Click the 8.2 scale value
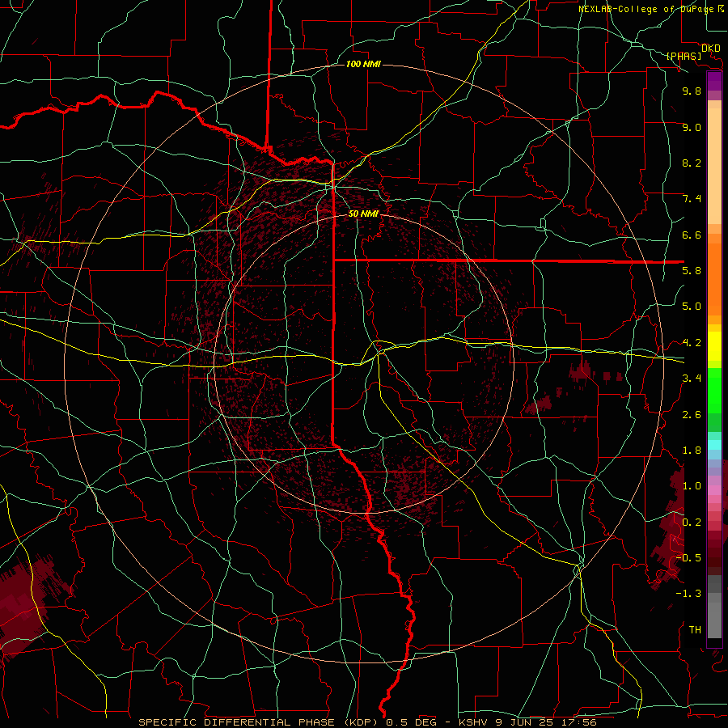Screen dimensions: 728x728 pos(692,163)
